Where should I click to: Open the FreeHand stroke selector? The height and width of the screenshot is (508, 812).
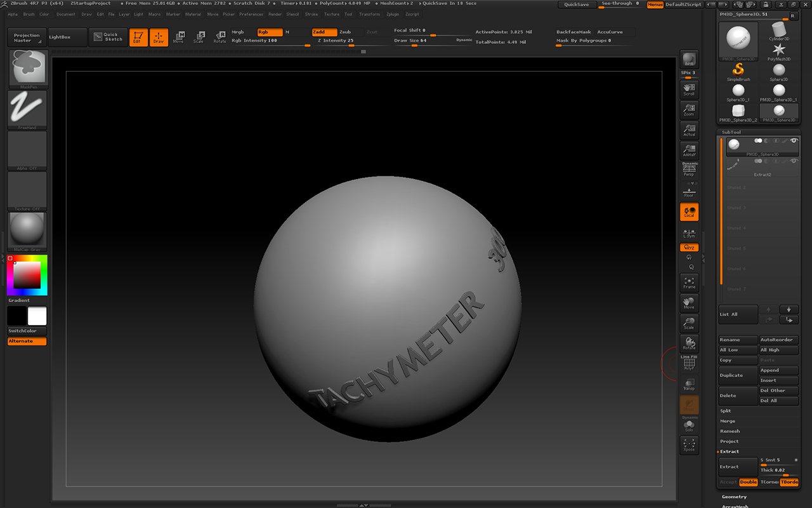[x=27, y=110]
